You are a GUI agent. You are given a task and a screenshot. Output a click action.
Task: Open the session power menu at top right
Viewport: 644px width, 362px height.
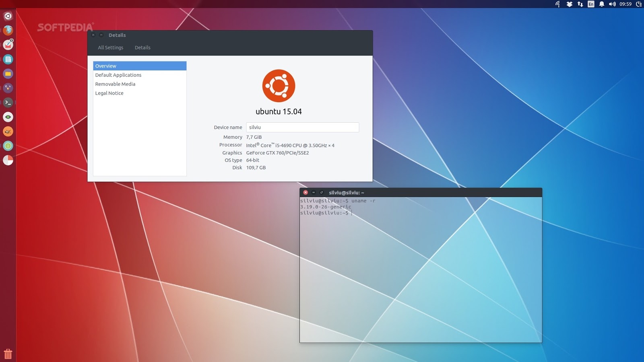click(639, 4)
